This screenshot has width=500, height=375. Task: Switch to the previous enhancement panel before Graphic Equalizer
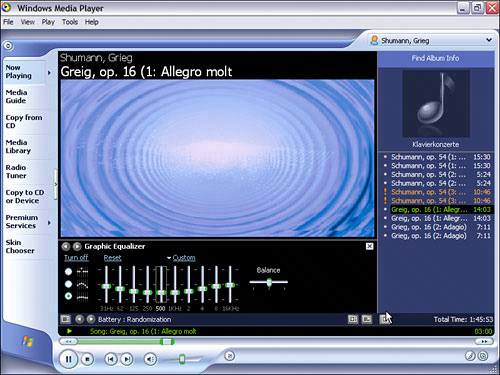[66, 246]
